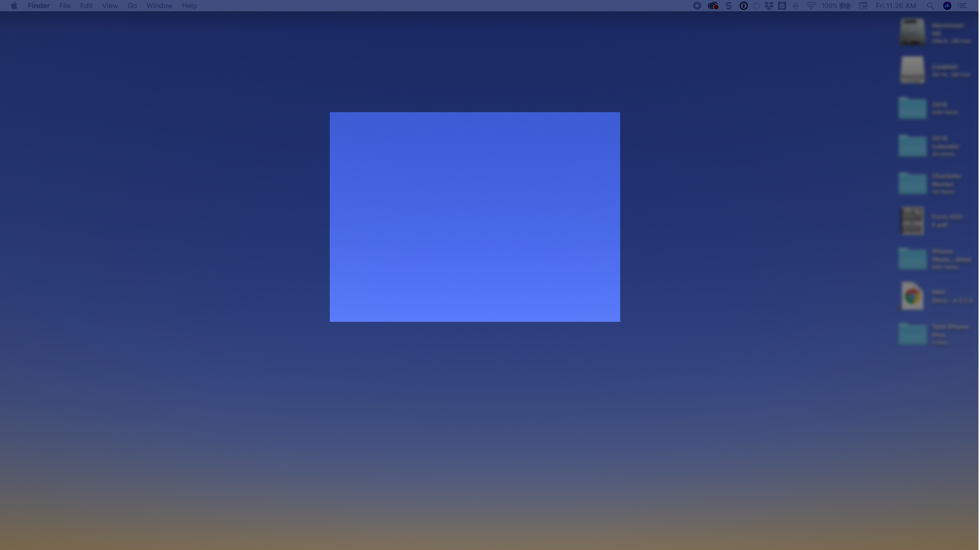Open Notification Center list icon

tap(962, 6)
